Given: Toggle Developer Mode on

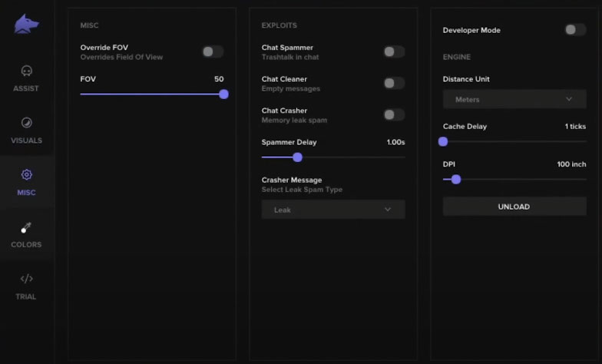Looking at the screenshot, I should pos(574,30).
